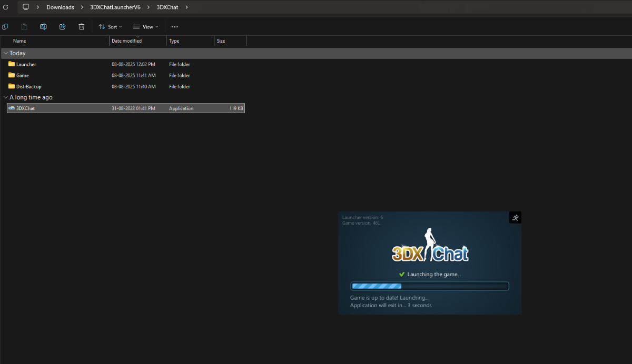Click date 08-08-2025 11:41 AM

click(x=133, y=75)
